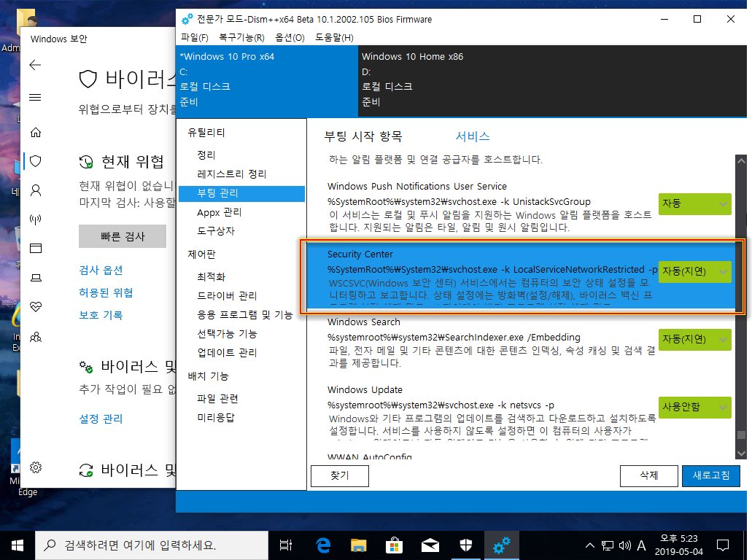The width and height of the screenshot is (752, 560).
Task: Click 찾기 button
Action: tap(340, 475)
